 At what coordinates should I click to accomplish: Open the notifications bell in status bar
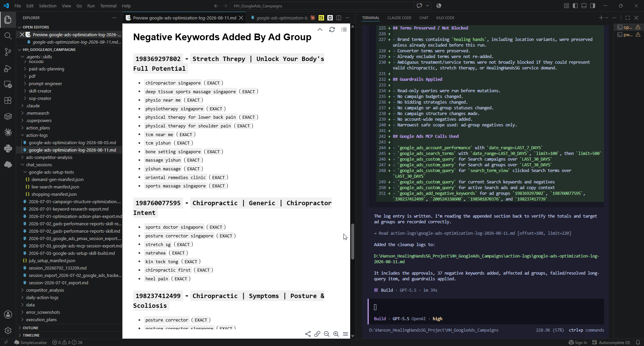click(x=638, y=342)
